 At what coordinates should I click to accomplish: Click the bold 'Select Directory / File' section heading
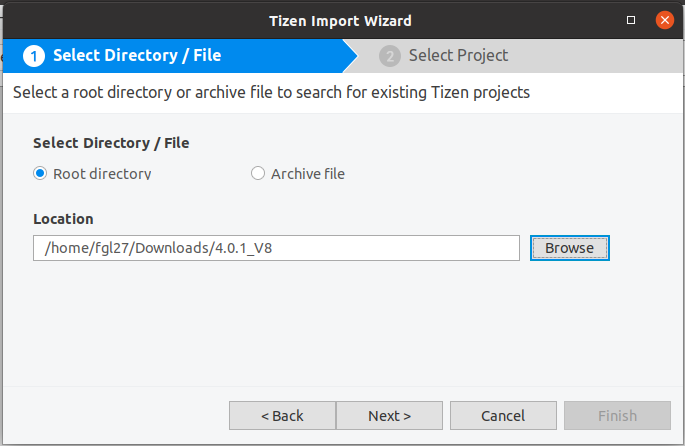111,143
